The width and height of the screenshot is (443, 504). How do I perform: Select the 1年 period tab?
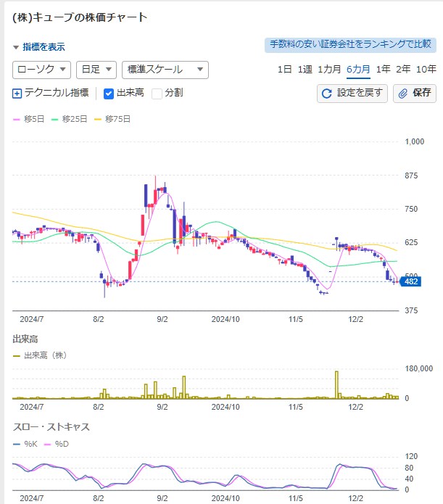tap(384, 69)
